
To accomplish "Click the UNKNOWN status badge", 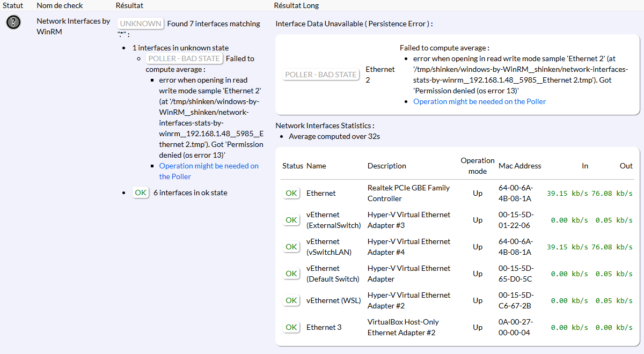I will point(141,24).
